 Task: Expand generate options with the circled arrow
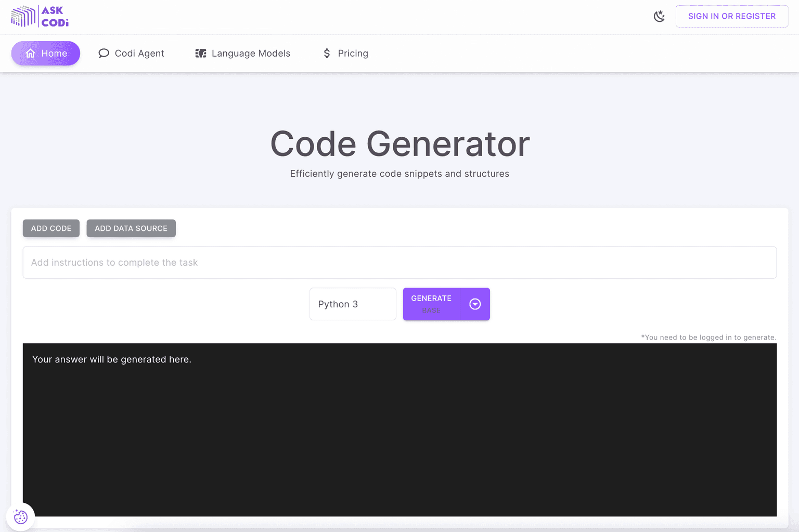475,304
